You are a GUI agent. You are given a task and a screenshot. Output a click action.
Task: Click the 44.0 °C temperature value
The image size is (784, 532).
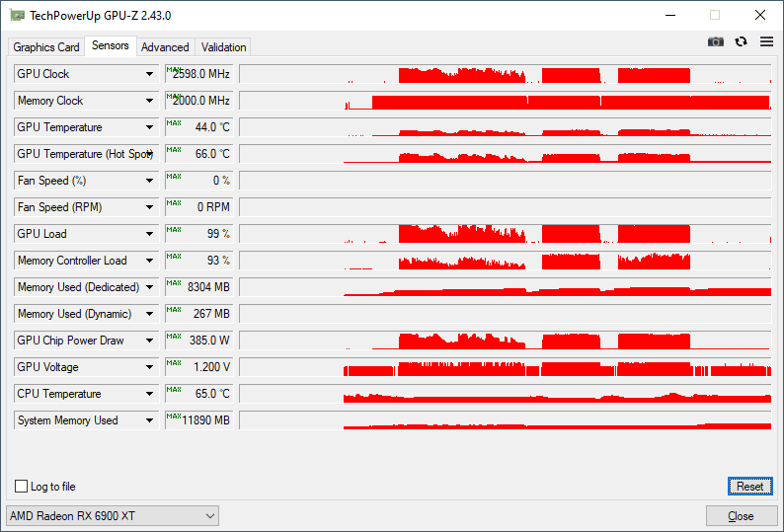[199, 127]
